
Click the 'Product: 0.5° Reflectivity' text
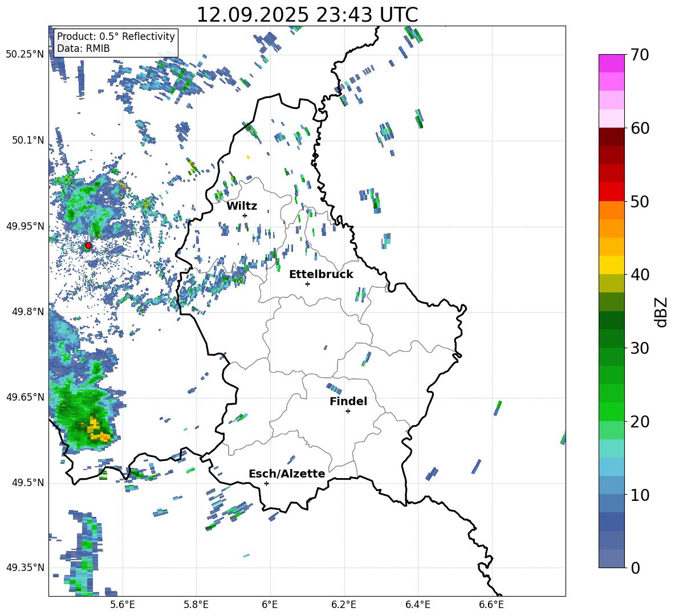(116, 36)
